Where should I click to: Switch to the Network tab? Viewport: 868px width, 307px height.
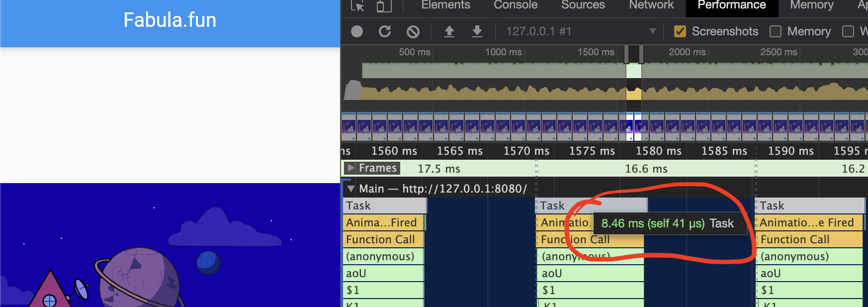tap(651, 5)
